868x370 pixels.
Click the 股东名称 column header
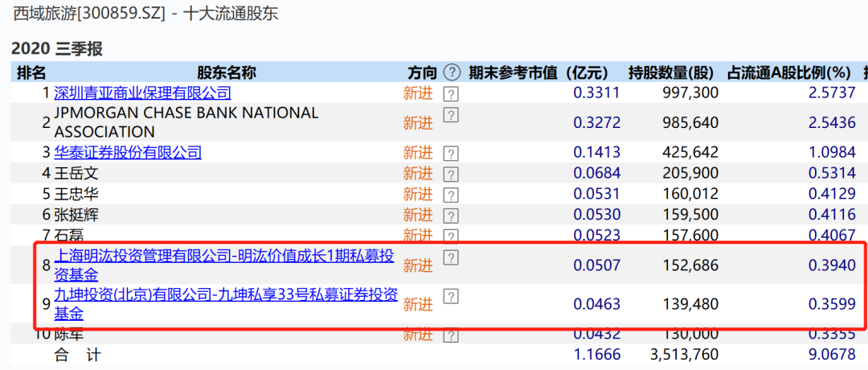[x=227, y=72]
